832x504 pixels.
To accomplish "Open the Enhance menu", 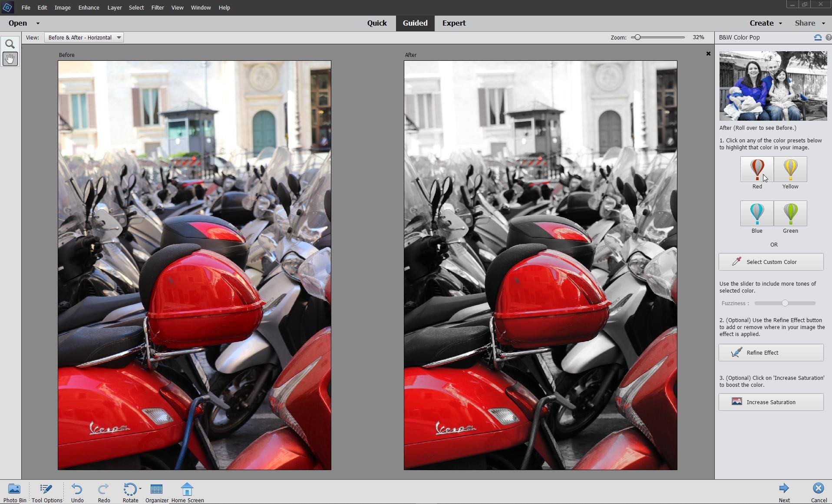I will point(89,7).
